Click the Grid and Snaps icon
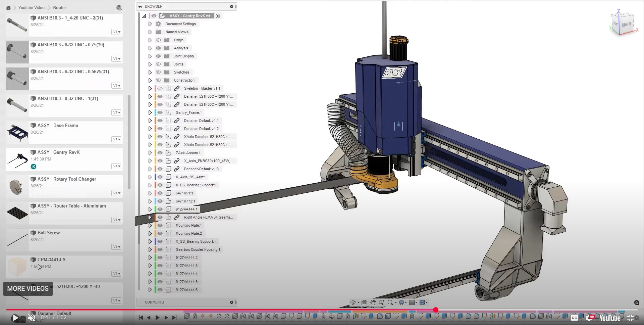644x325 pixels. pos(412,303)
